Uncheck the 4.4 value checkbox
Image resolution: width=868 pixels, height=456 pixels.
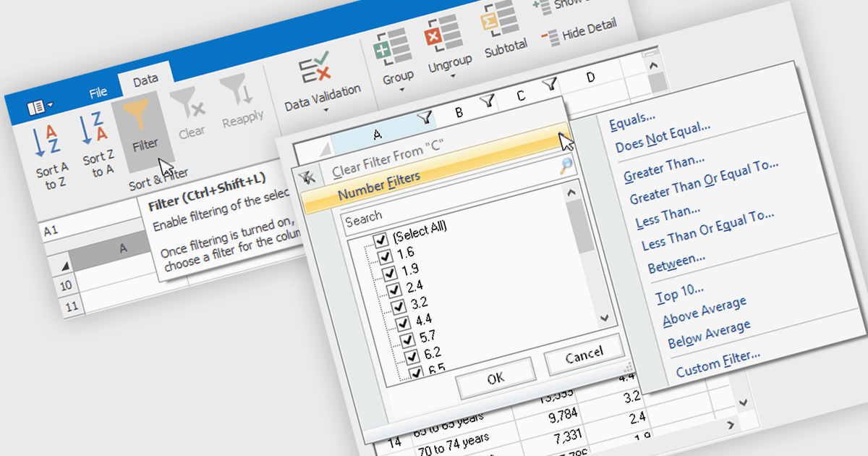[x=403, y=324]
